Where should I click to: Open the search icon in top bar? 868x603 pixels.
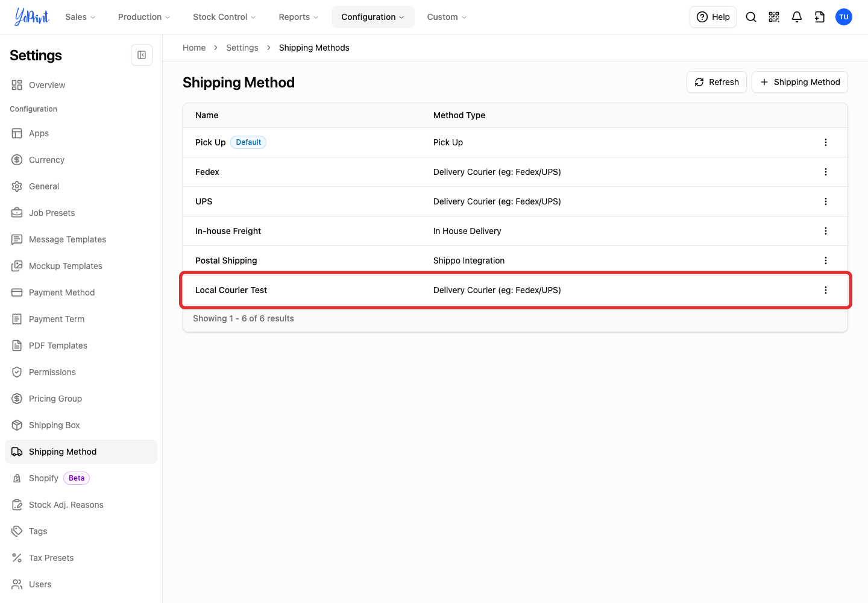pyautogui.click(x=751, y=17)
